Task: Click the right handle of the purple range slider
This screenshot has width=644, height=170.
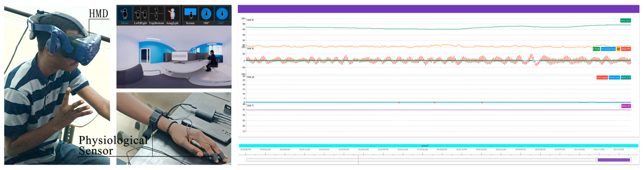Action: tap(631, 160)
